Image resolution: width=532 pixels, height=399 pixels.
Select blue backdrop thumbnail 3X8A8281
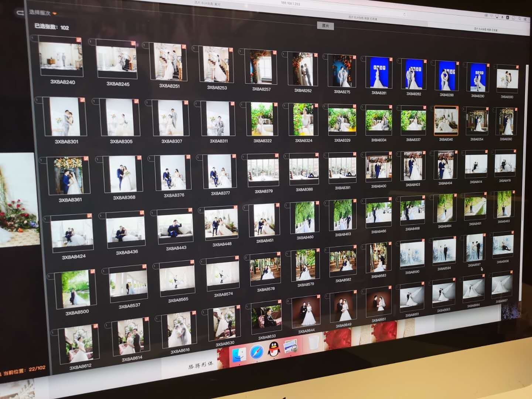(x=379, y=72)
